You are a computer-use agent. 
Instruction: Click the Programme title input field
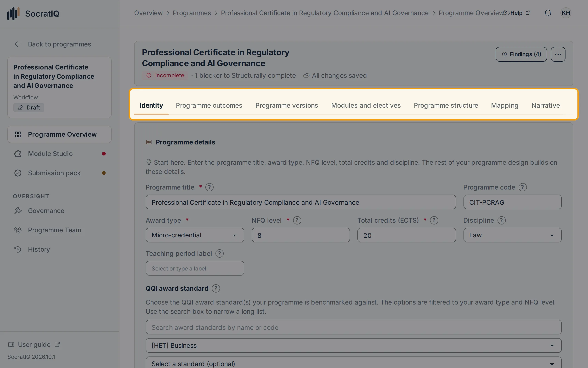point(301,202)
